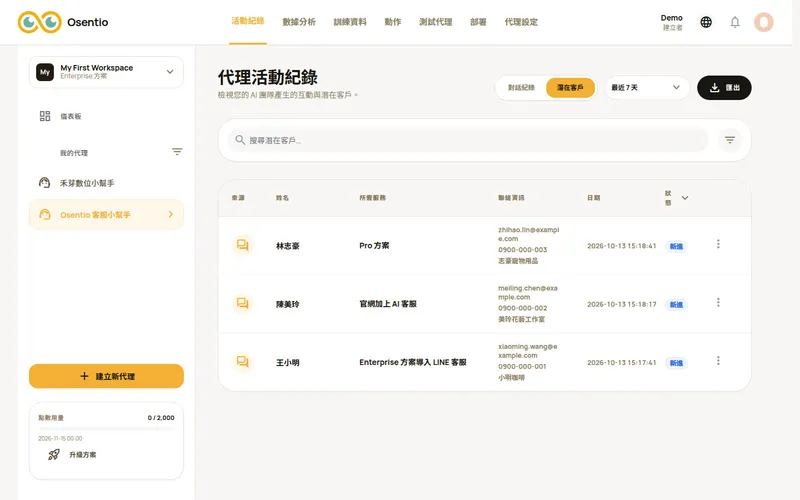Screen dimensions: 800x500
Task: Click the Pro 方案 service cell
Action: (x=374, y=245)
